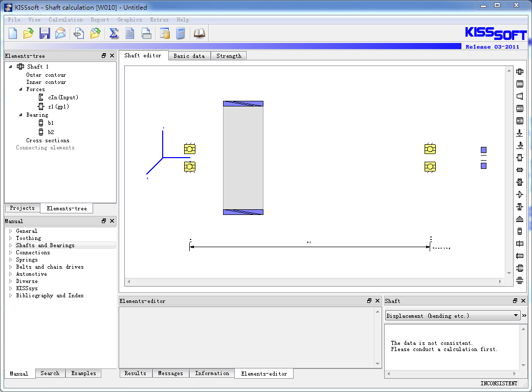Switch to the Basic data tab

189,56
